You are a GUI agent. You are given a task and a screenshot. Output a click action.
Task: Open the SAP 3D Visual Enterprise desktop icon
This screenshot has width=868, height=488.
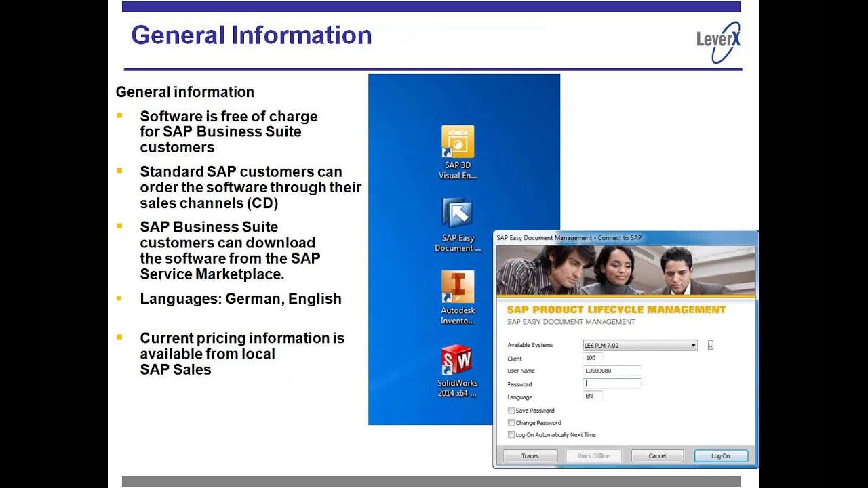(458, 152)
